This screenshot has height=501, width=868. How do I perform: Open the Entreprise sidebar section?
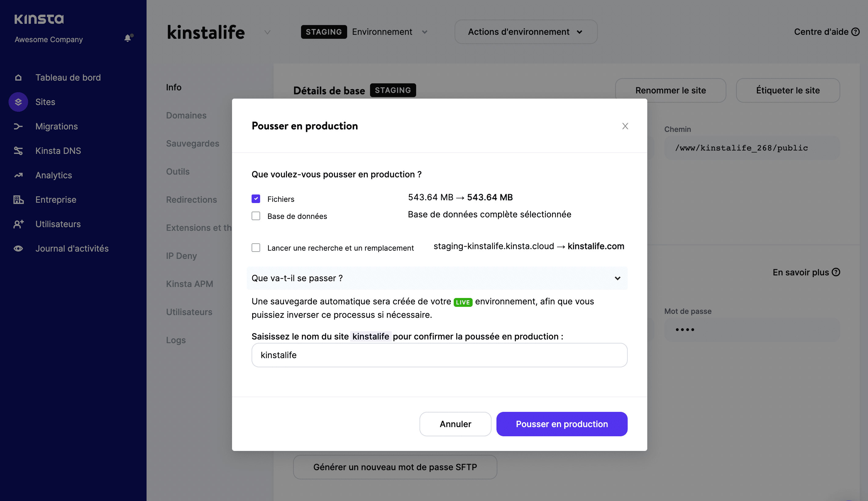[x=55, y=200]
